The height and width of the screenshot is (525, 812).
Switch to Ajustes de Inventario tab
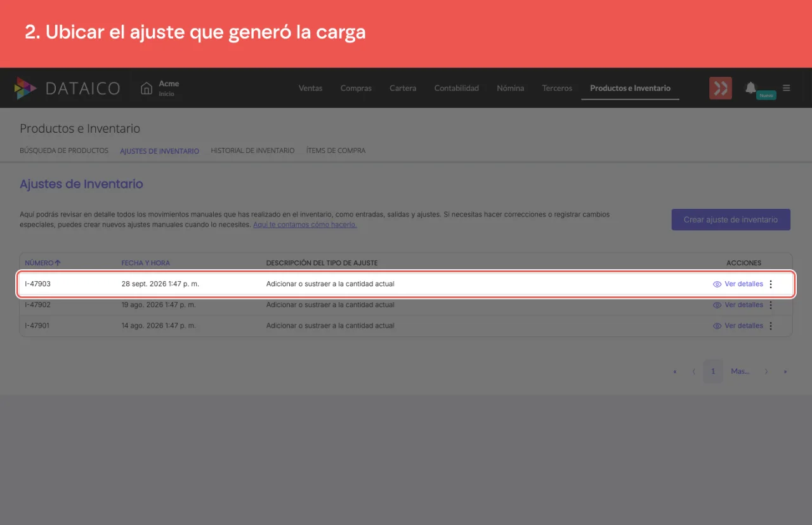coord(159,151)
